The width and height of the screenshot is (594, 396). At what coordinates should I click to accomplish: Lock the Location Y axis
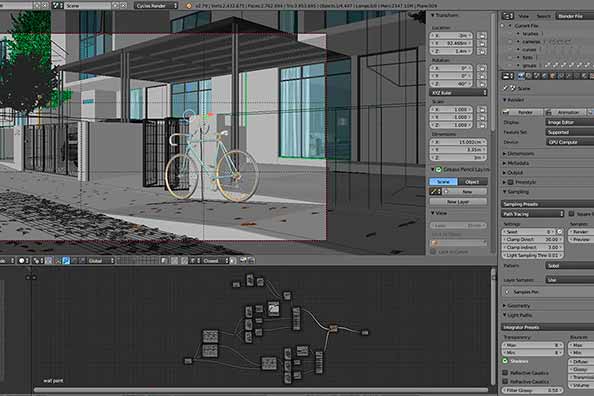click(x=482, y=44)
